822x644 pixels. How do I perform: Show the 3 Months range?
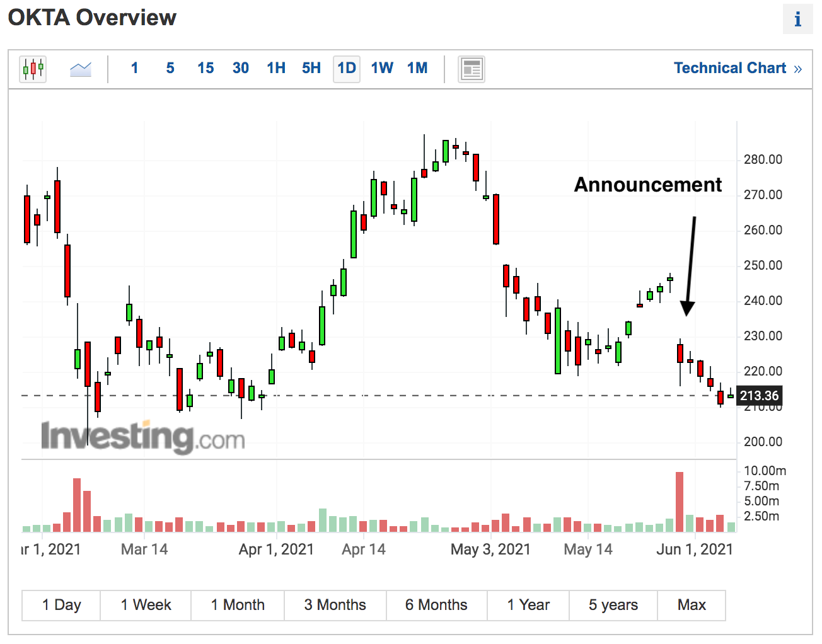(x=335, y=605)
